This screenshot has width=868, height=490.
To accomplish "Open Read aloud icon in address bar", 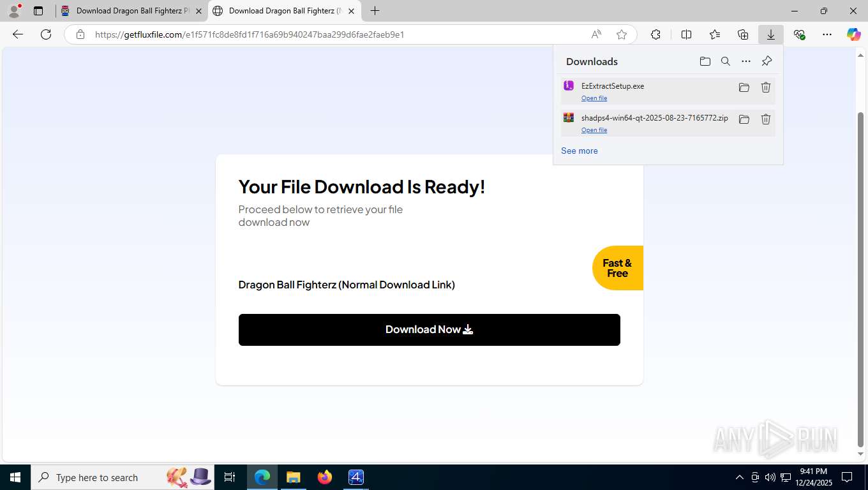I will point(596,34).
